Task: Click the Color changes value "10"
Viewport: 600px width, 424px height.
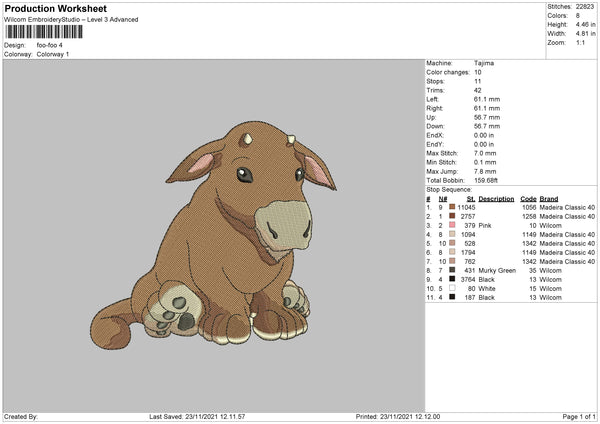Action: [x=478, y=72]
